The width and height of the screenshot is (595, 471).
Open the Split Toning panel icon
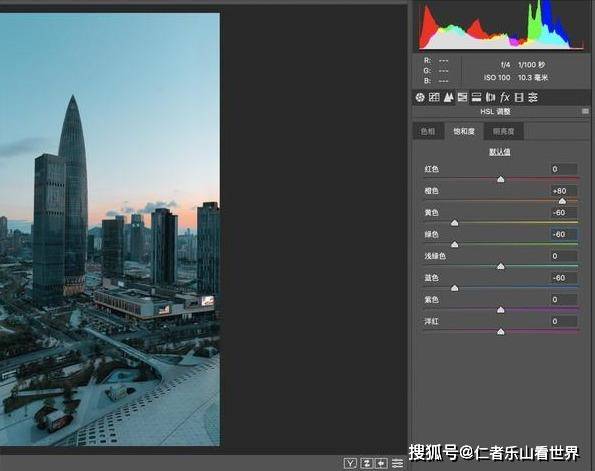click(476, 98)
